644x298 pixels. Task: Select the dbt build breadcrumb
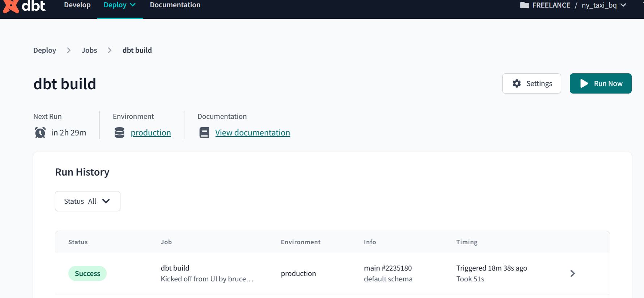coord(137,50)
